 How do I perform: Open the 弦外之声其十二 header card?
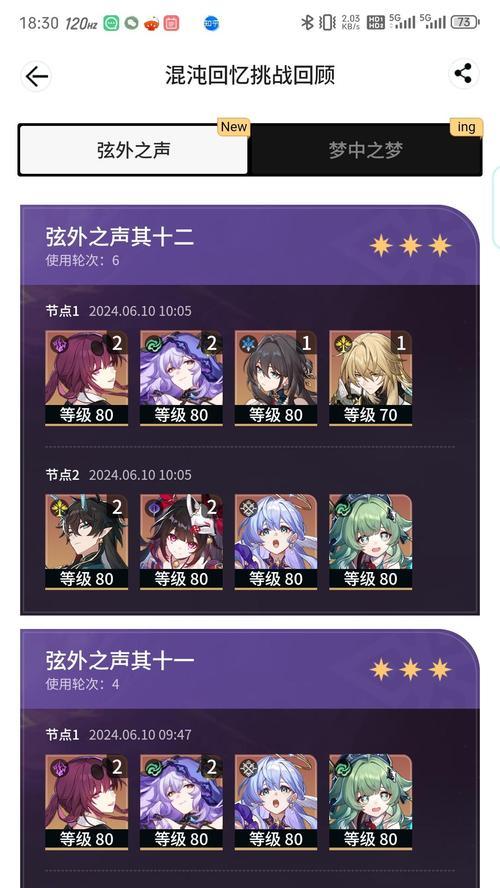pyautogui.click(x=250, y=245)
